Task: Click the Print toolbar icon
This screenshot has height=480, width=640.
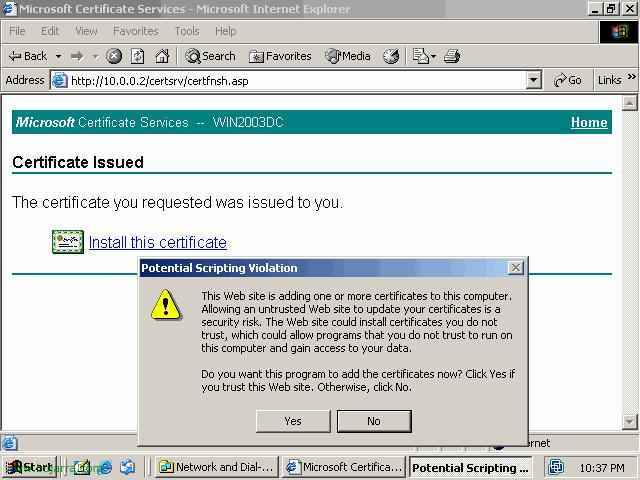Action: (452, 56)
